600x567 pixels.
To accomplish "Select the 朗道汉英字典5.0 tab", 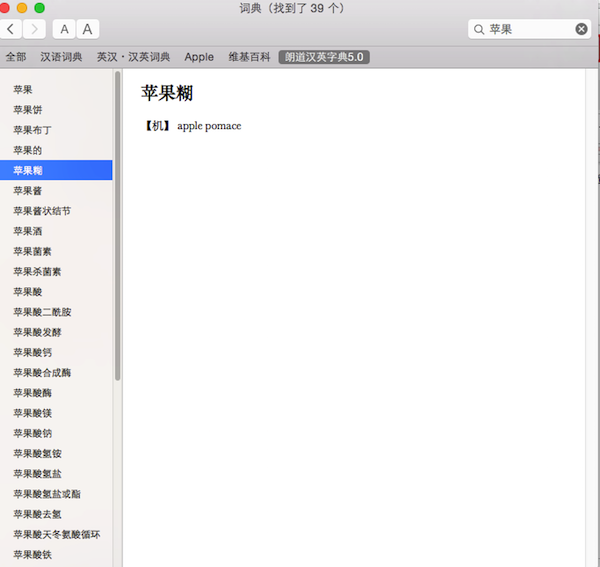I will (x=324, y=57).
